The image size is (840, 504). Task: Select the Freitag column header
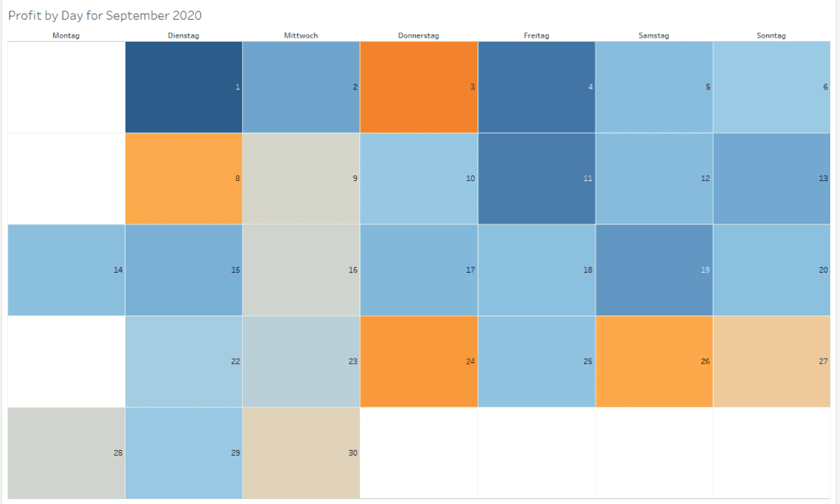coord(536,35)
